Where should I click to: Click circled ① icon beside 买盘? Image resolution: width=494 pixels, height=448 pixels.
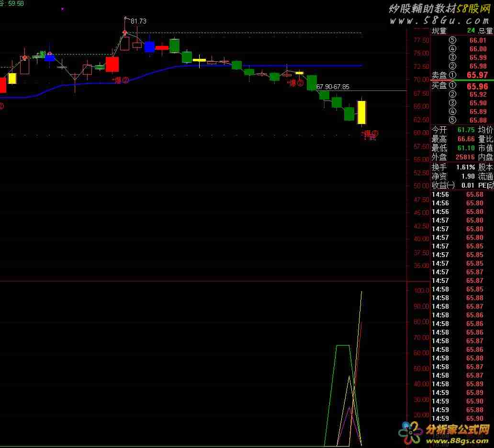(x=453, y=86)
